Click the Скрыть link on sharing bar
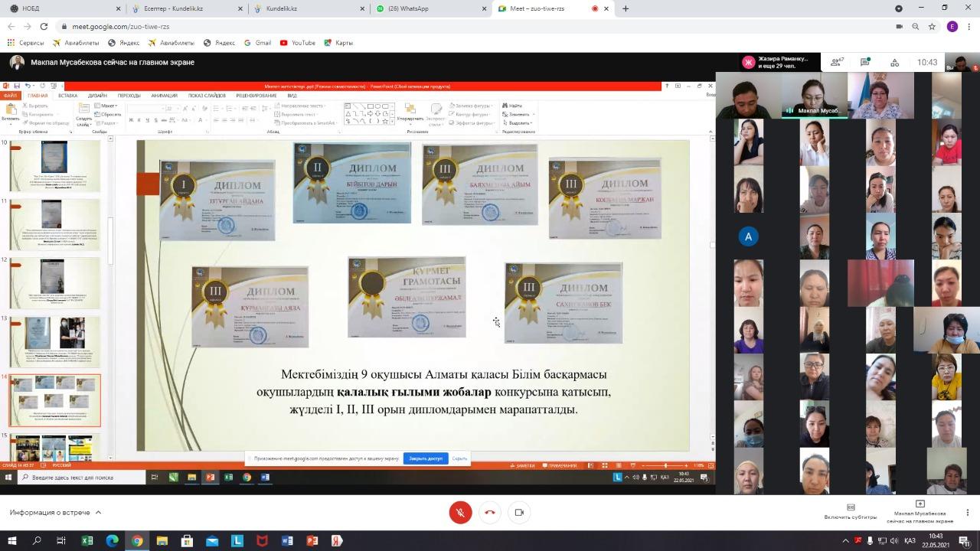The height and width of the screenshot is (551, 980). [459, 458]
